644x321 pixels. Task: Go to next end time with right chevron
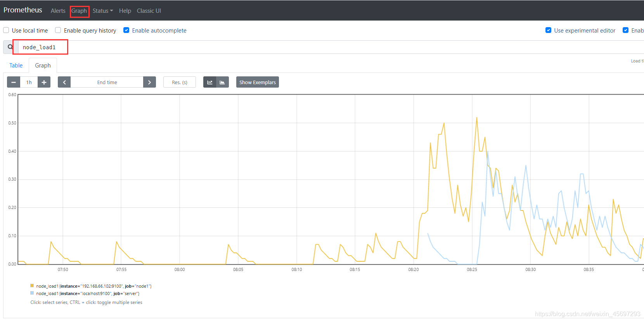(149, 82)
